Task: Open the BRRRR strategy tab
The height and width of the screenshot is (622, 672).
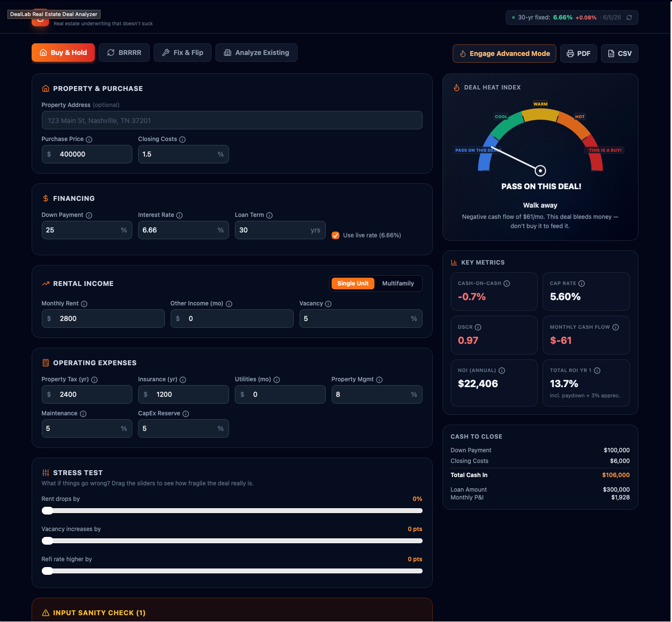Action: click(124, 53)
